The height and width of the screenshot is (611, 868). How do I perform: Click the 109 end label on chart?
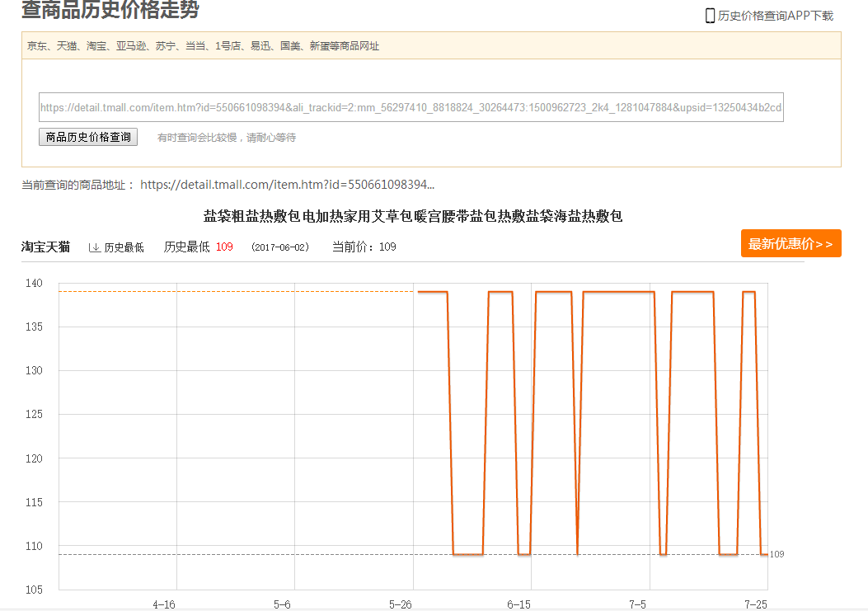pos(777,554)
